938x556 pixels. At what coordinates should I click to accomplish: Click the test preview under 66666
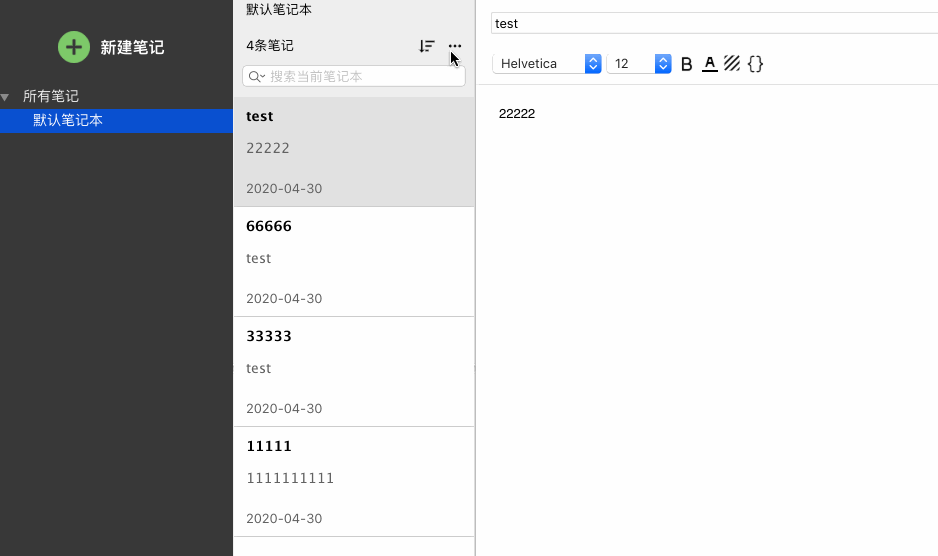coord(258,258)
